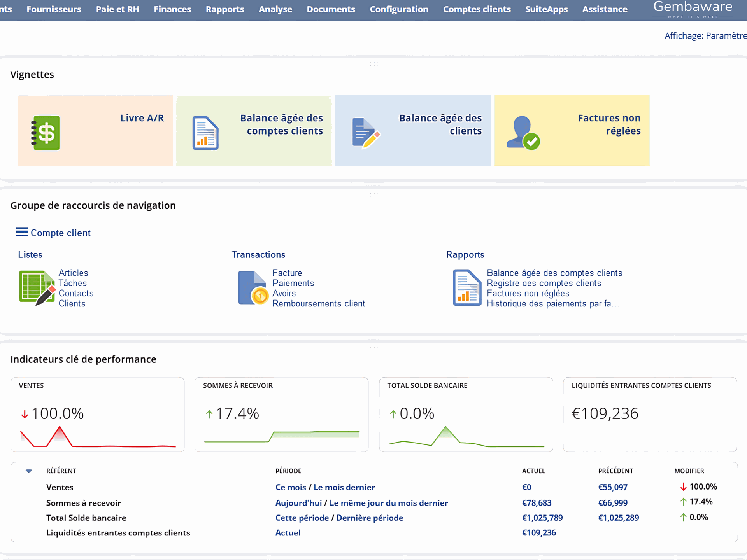This screenshot has width=747, height=560.
Task: Open the Configuration menu
Action: 399,9
